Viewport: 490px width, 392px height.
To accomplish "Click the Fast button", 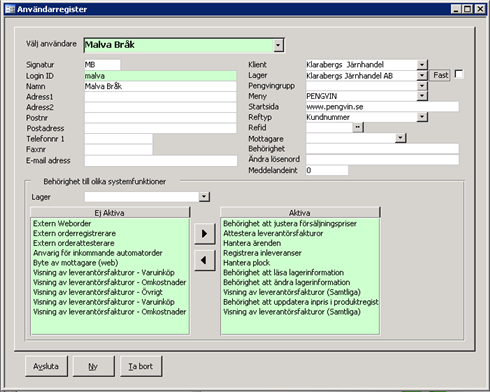I will click(x=440, y=75).
